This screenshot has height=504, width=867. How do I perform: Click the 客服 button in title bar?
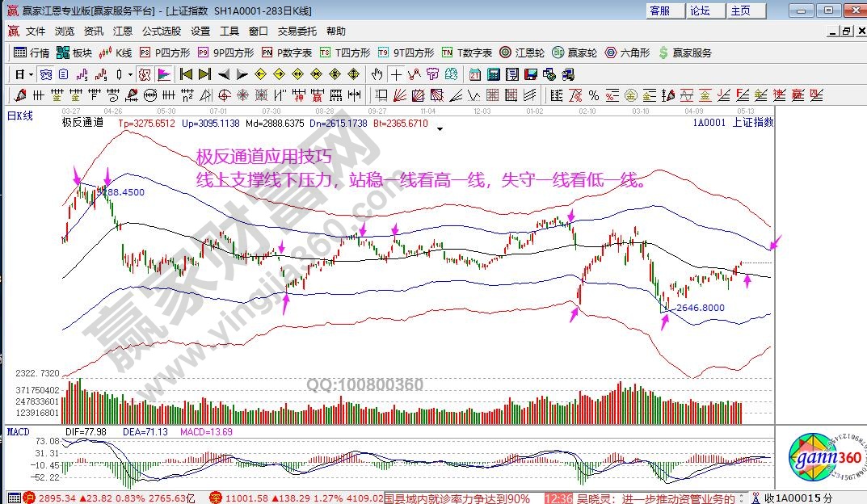click(x=660, y=10)
